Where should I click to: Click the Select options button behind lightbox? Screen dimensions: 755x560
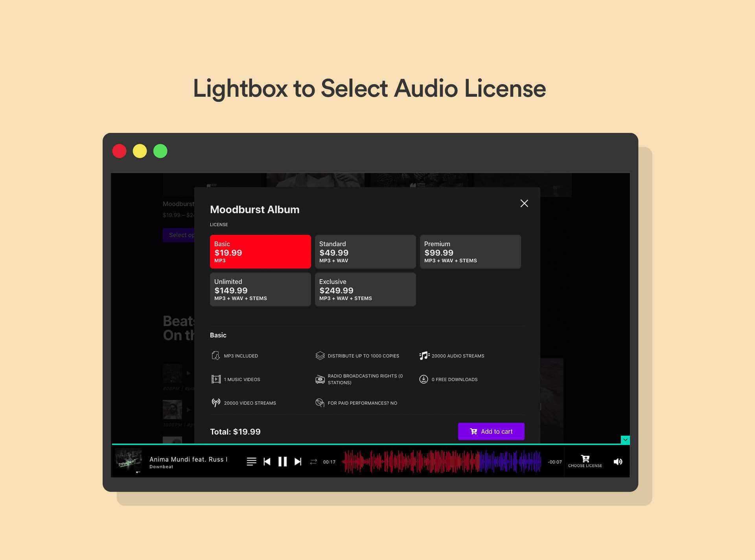179,235
